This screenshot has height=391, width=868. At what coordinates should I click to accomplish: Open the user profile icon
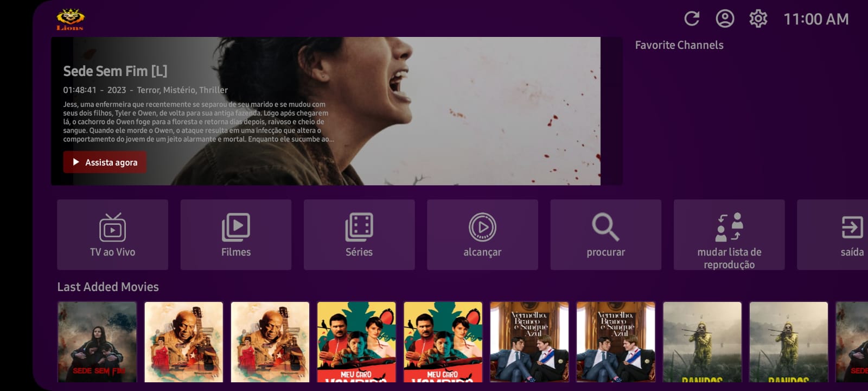[725, 19]
